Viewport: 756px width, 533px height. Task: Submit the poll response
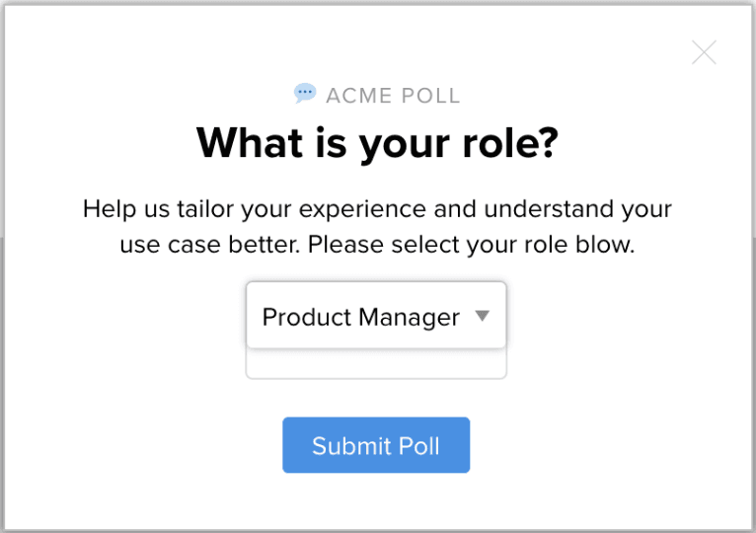click(376, 445)
